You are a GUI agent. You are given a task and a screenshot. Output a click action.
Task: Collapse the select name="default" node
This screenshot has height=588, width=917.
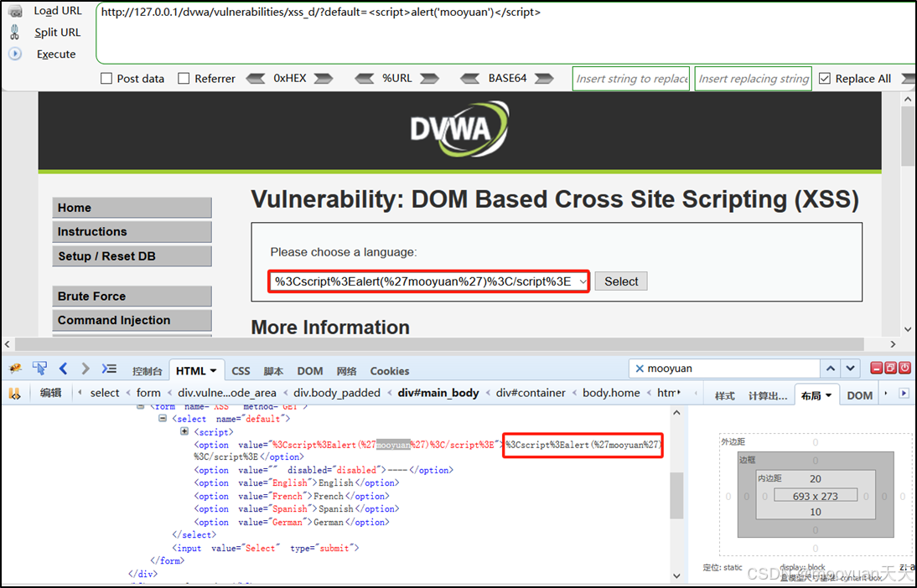163,419
